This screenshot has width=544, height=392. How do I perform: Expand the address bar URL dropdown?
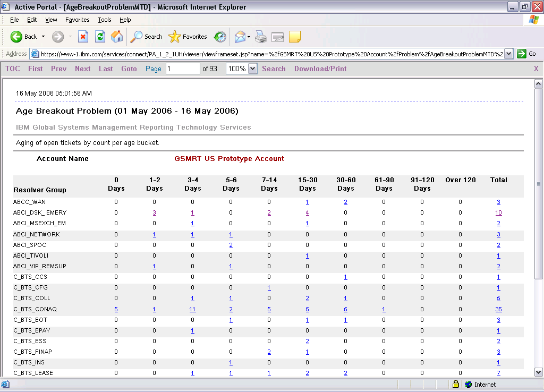click(508, 54)
